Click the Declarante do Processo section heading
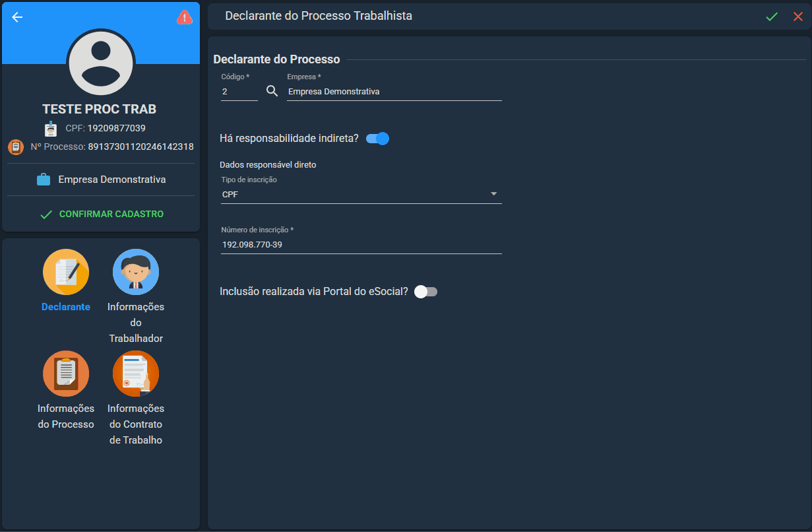The width and height of the screenshot is (812, 532). coord(276,59)
